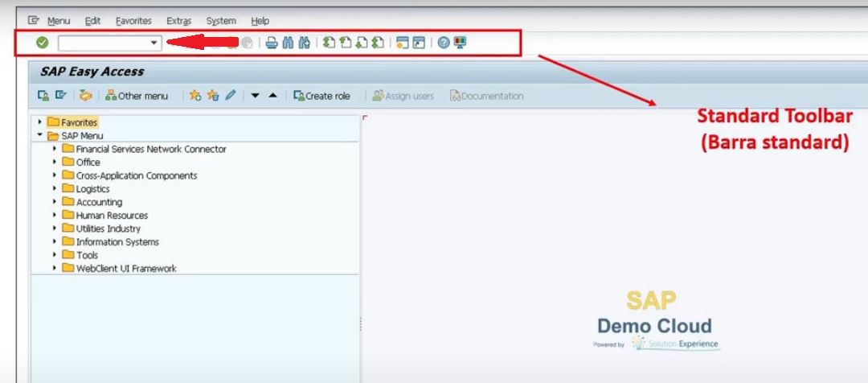Click the Print icon in standard toolbar

[x=272, y=43]
